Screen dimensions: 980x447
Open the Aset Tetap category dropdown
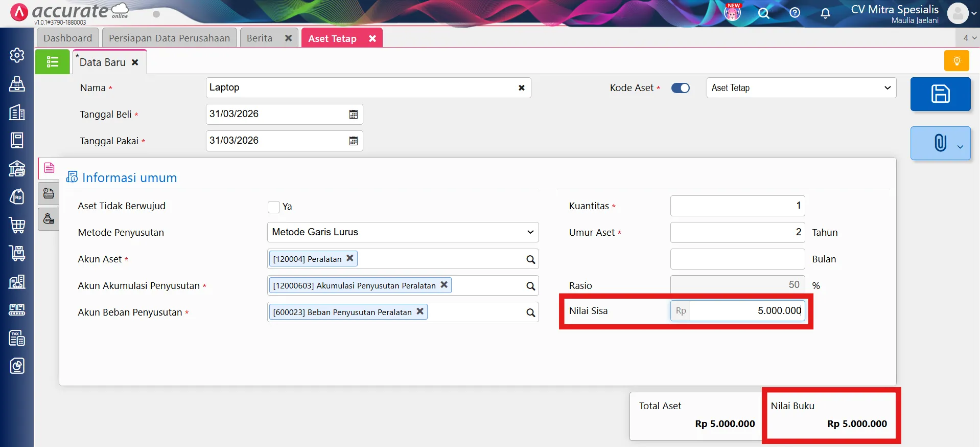click(801, 88)
